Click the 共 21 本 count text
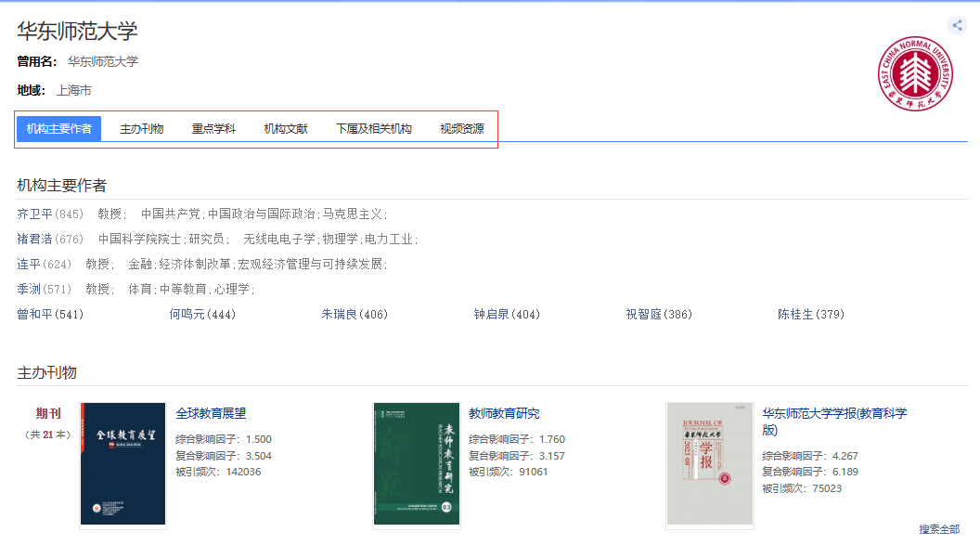Screen dimensions: 980x545 coord(47,435)
